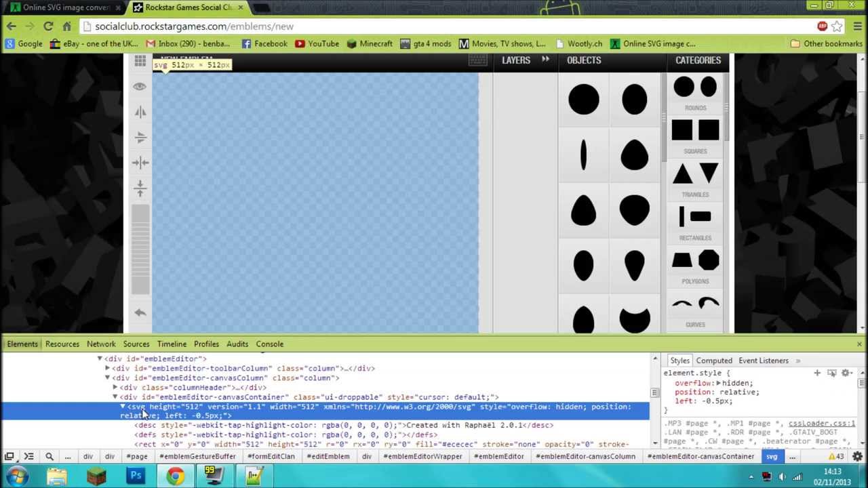Screen dimensions: 868x488
Task: Click the DevTools search magnifier icon
Action: click(x=49, y=457)
